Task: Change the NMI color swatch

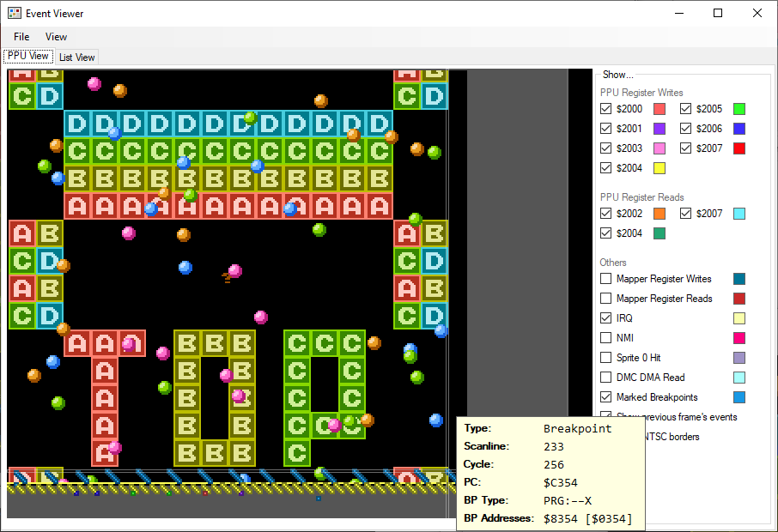Action: point(739,338)
